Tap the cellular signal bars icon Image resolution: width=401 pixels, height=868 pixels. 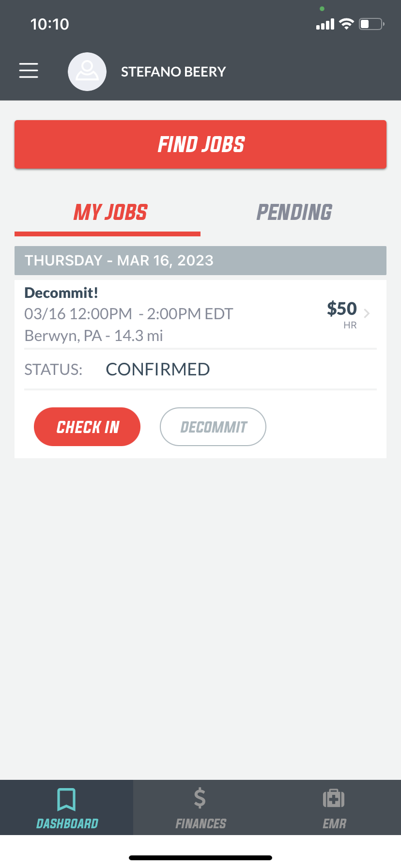tap(325, 24)
